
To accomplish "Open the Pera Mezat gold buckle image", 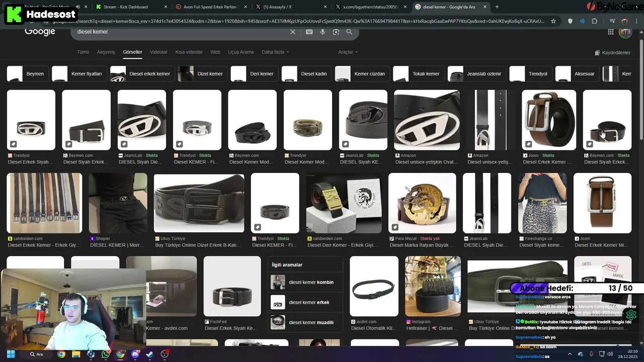I will tap(422, 203).
